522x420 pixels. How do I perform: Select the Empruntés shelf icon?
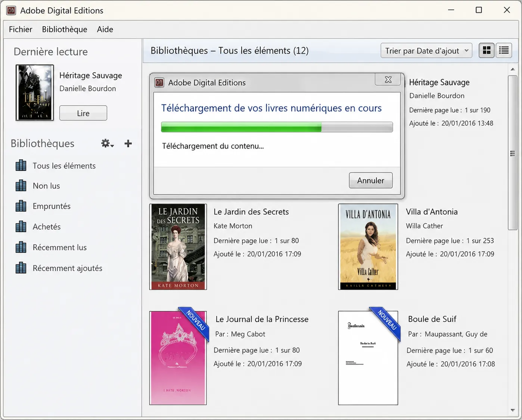[21, 206]
